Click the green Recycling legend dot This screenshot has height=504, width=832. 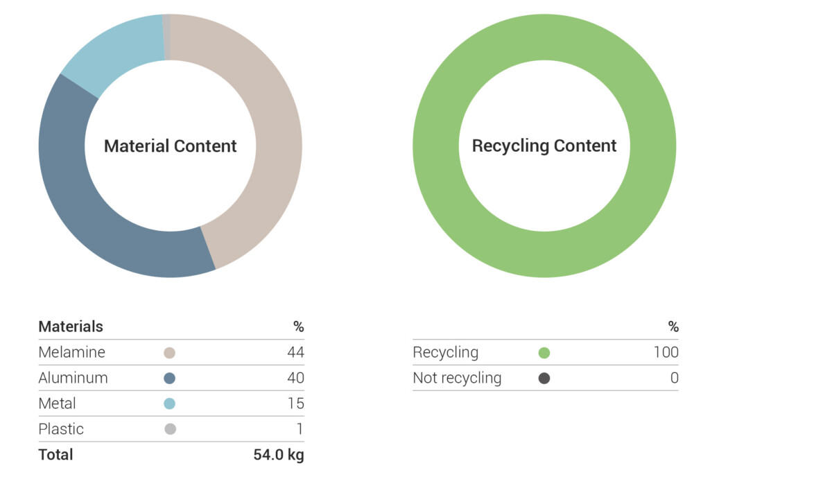click(544, 353)
